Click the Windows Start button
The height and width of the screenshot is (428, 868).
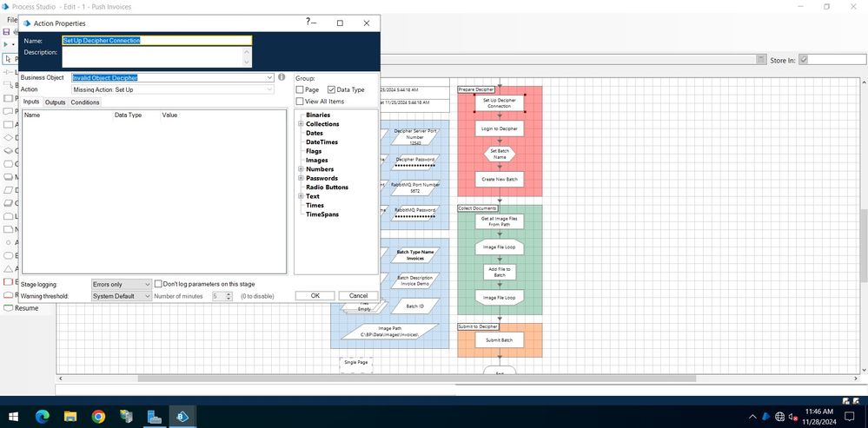13,417
